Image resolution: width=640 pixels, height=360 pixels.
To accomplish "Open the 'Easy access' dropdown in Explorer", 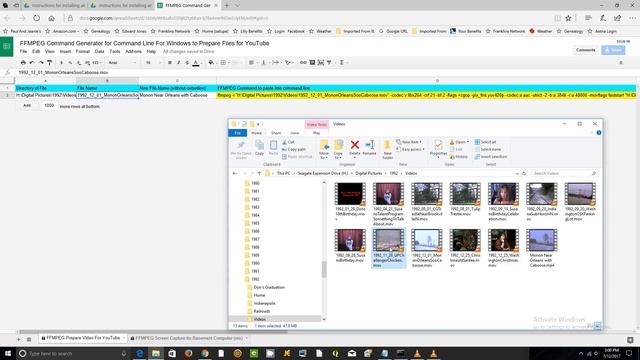I will click(x=410, y=149).
